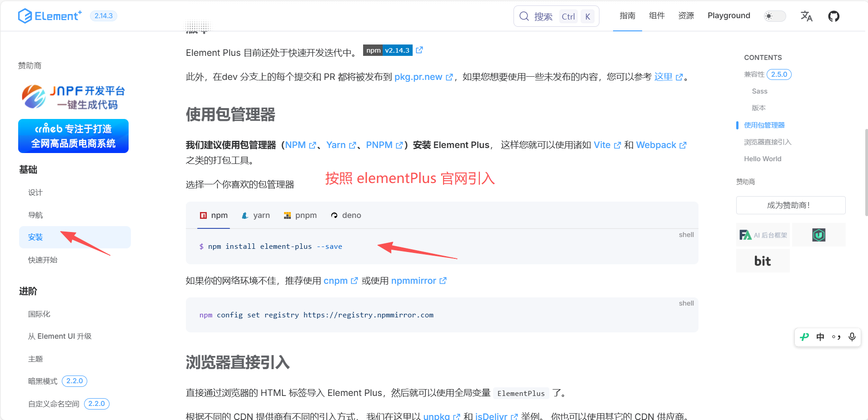Jump to 使用包管理器 in the contents
868x420 pixels.
pos(764,125)
